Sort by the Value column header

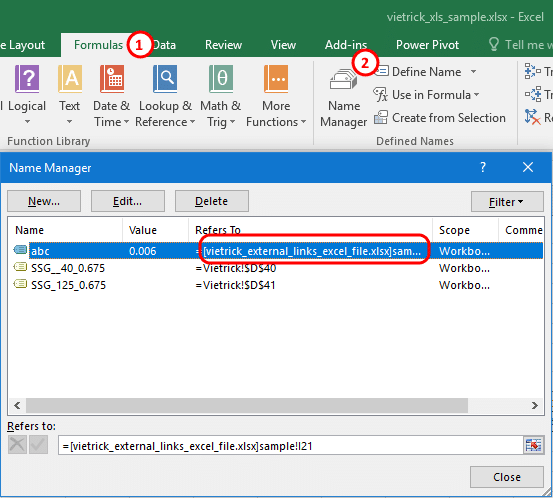[x=156, y=230]
